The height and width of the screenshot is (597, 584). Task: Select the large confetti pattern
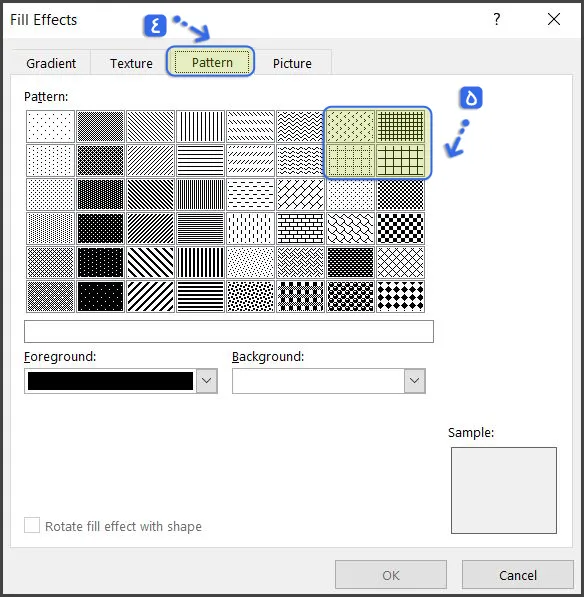(x=251, y=296)
